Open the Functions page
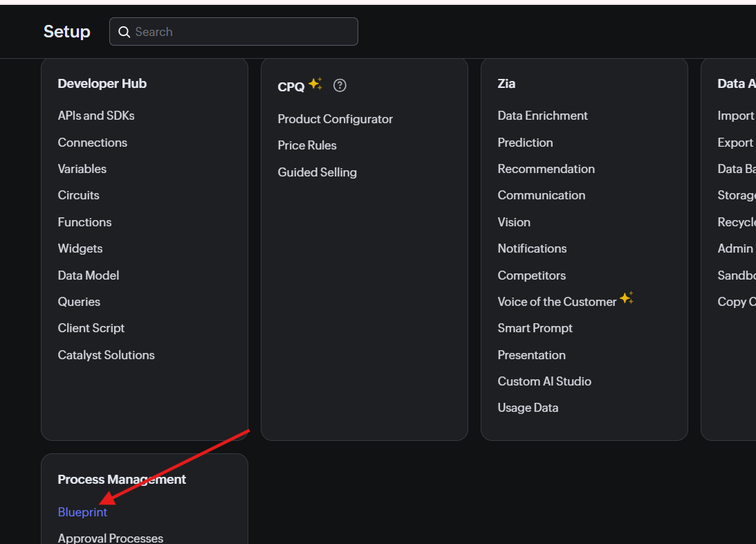The height and width of the screenshot is (544, 756). (x=84, y=222)
